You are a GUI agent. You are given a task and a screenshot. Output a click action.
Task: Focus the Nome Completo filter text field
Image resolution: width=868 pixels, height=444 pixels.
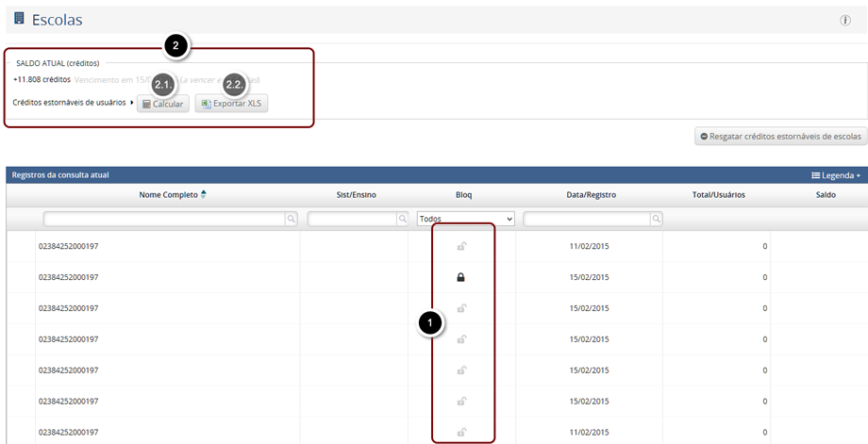(164, 219)
